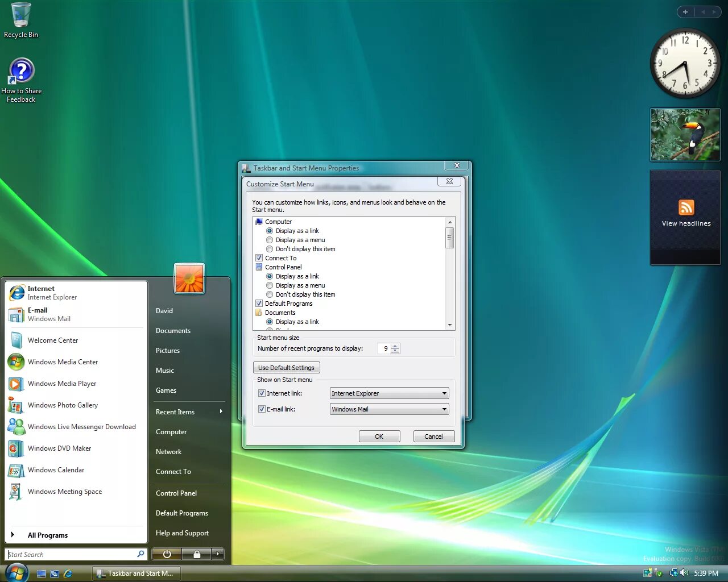Expand All Programs list
Viewport: 728px width, 582px height.
click(76, 535)
